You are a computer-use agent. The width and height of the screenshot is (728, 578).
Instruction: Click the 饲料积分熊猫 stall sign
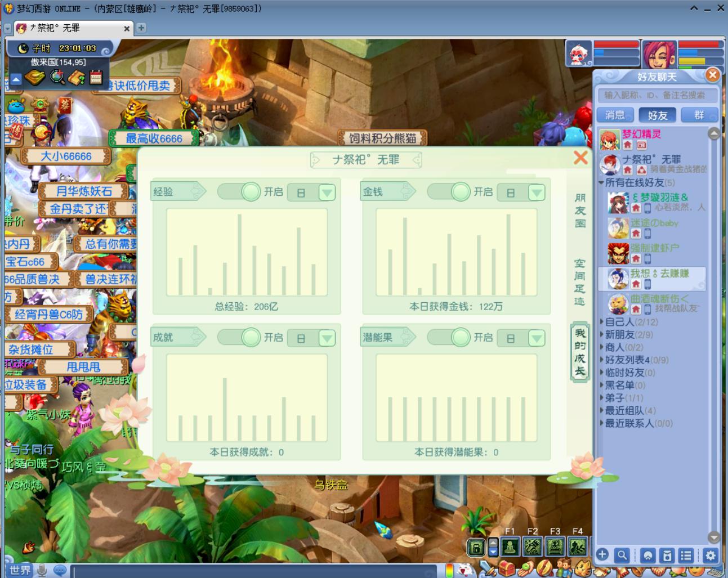tap(382, 138)
